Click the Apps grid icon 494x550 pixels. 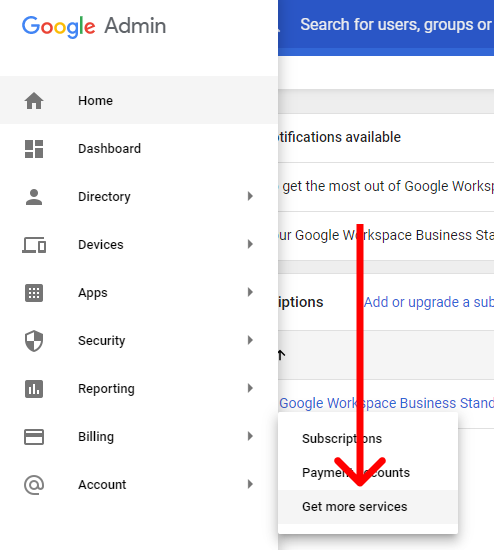tap(34, 293)
